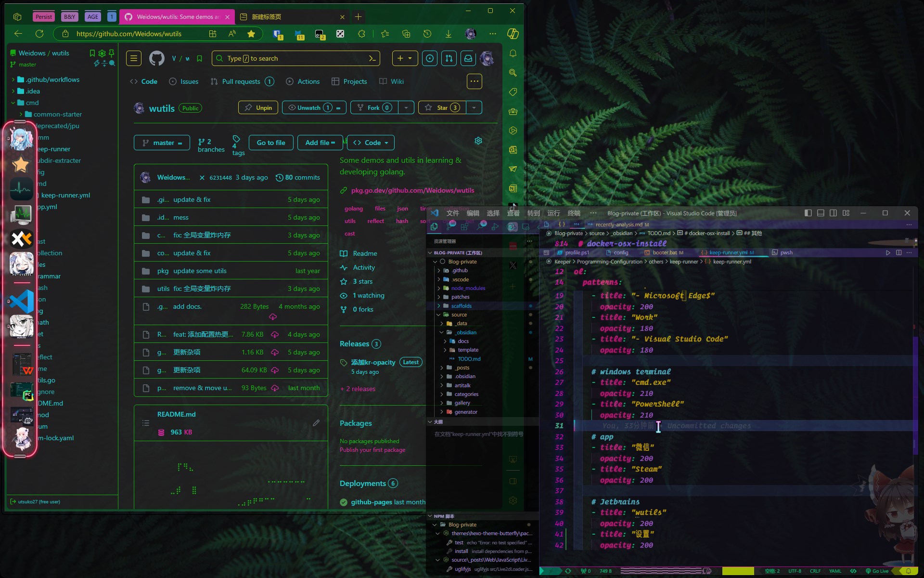Open VS Code Extensions view icon
924x578 pixels.
tap(464, 226)
